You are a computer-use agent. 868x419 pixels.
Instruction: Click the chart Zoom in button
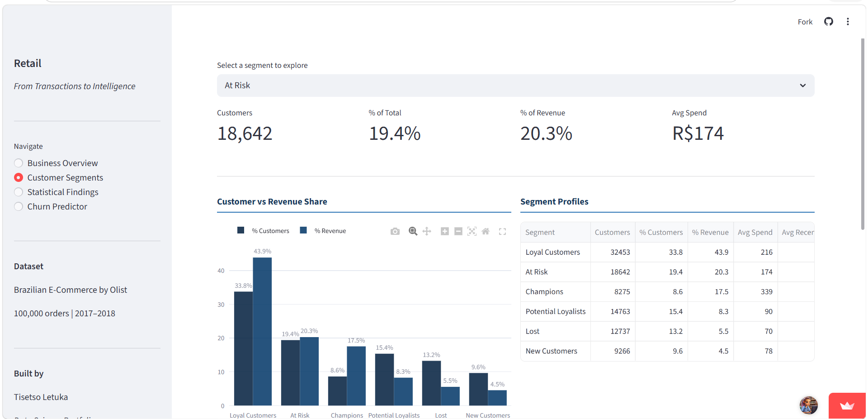[445, 231]
